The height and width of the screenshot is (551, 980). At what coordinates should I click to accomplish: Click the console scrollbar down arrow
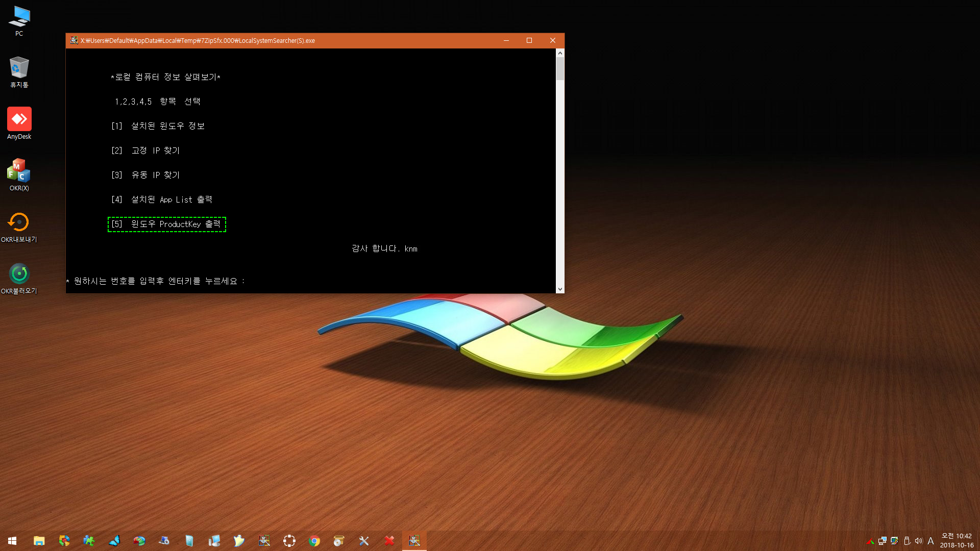pos(560,289)
